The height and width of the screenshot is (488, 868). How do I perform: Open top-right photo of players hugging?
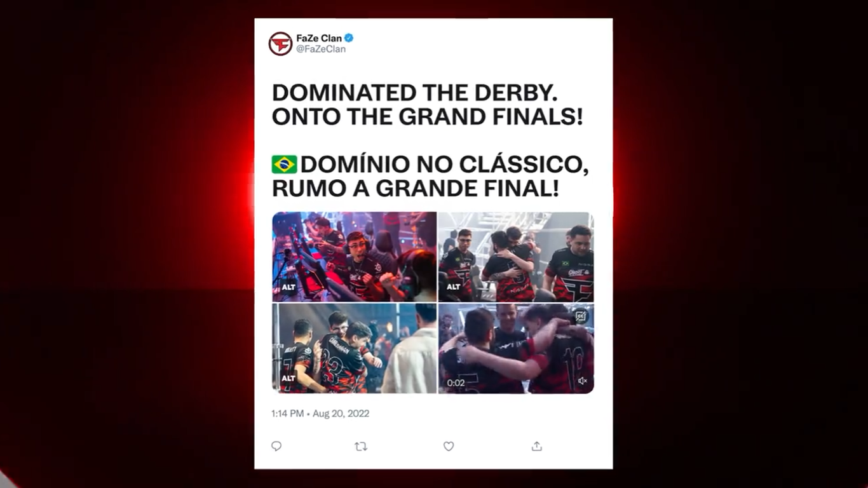(516, 257)
